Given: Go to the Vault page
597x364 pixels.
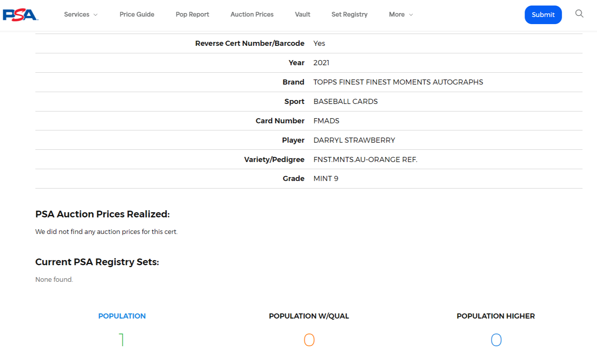Looking at the screenshot, I should [303, 14].
